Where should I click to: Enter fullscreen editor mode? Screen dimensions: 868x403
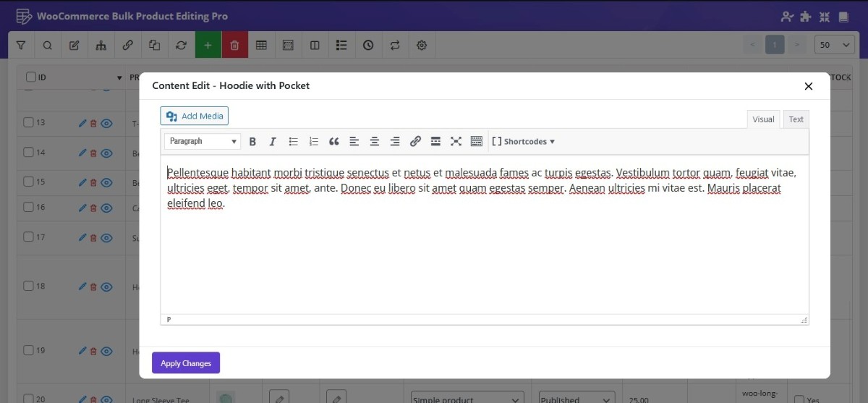[456, 142]
